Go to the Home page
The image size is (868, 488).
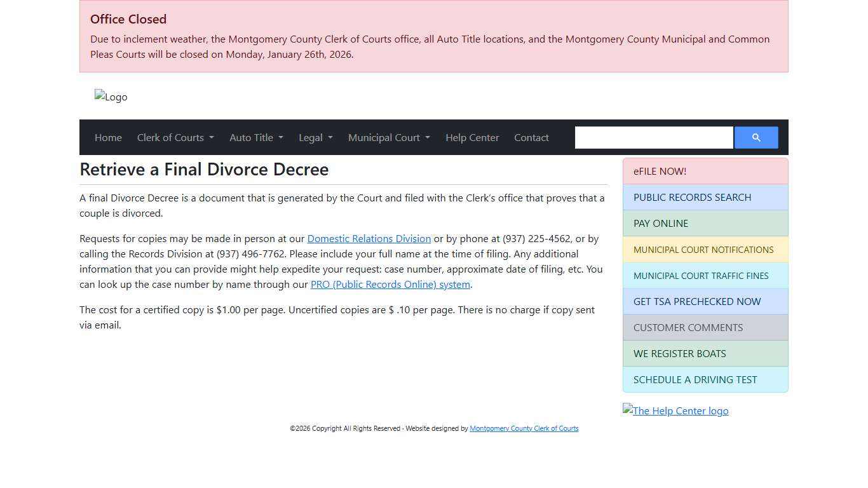tap(108, 138)
